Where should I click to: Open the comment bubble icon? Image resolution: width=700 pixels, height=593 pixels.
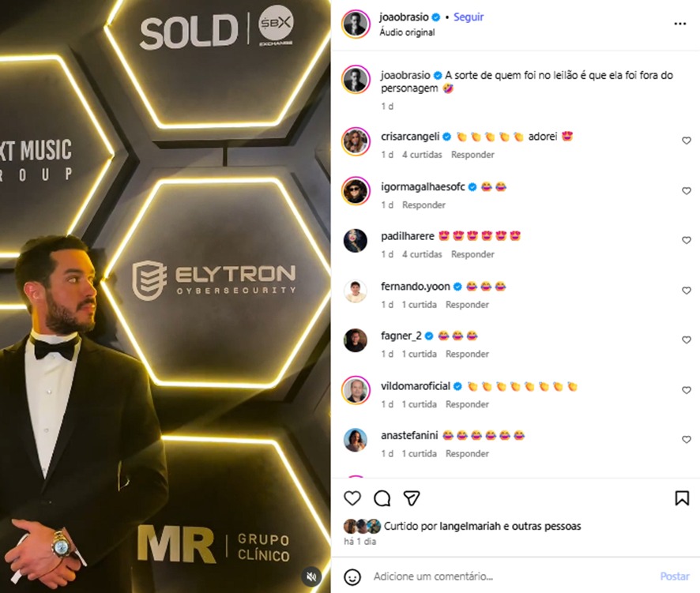[382, 498]
